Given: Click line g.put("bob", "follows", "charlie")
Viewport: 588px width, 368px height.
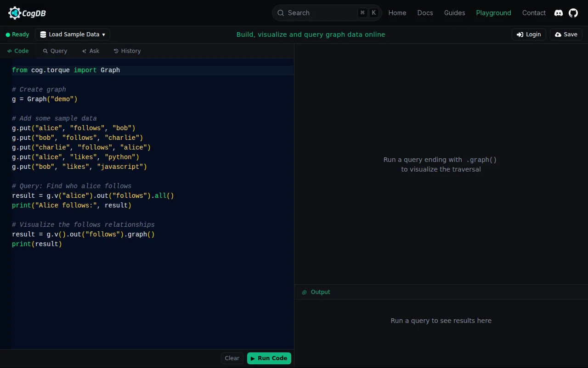Looking at the screenshot, I should 78,138.
